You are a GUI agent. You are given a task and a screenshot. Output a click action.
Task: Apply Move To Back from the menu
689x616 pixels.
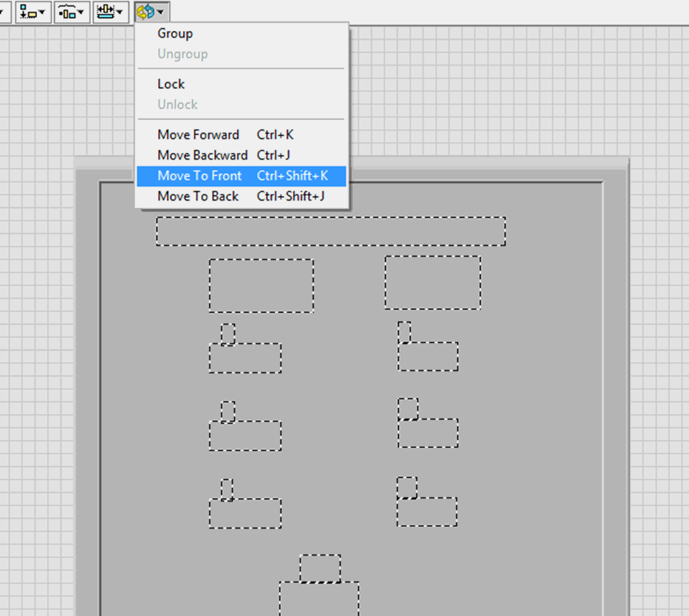click(198, 196)
